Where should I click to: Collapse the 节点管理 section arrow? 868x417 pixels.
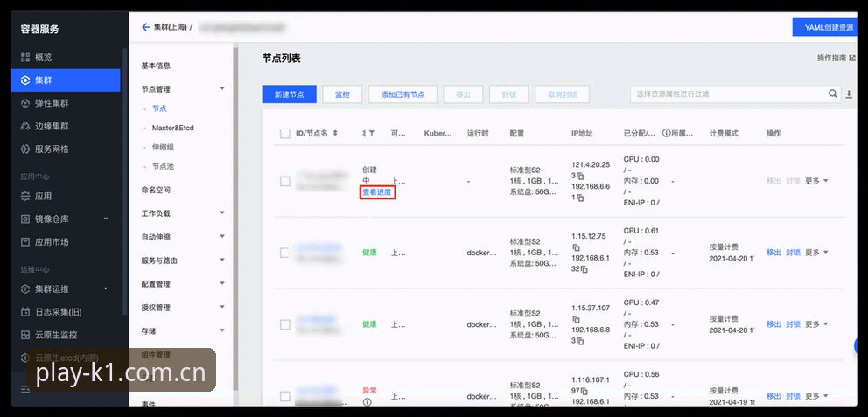(x=222, y=88)
